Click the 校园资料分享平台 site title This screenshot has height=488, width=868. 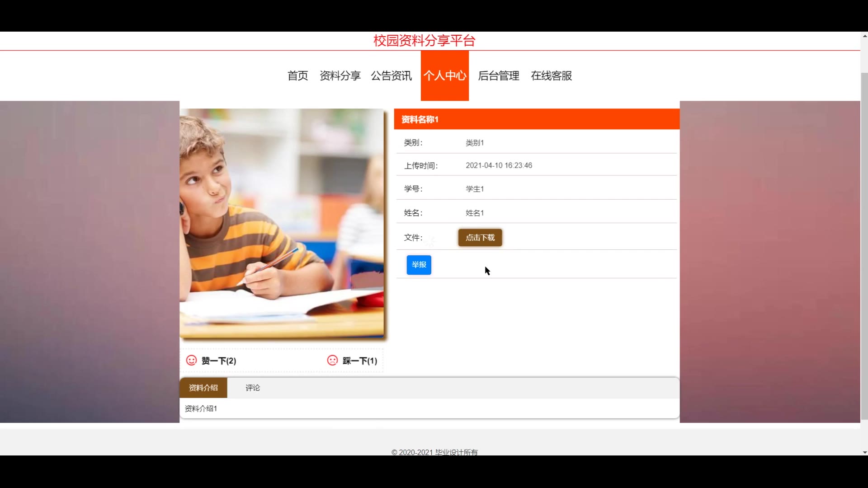pos(424,41)
